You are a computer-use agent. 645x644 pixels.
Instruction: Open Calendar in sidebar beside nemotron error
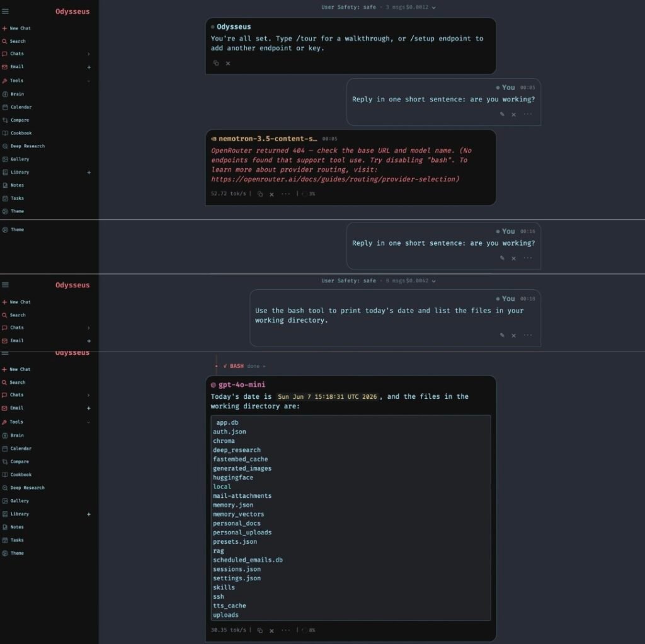coord(17,107)
